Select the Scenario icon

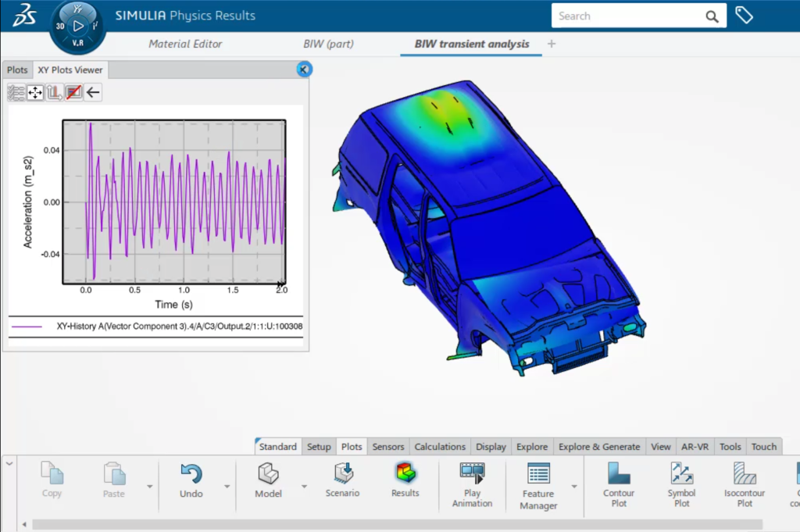coord(342,473)
